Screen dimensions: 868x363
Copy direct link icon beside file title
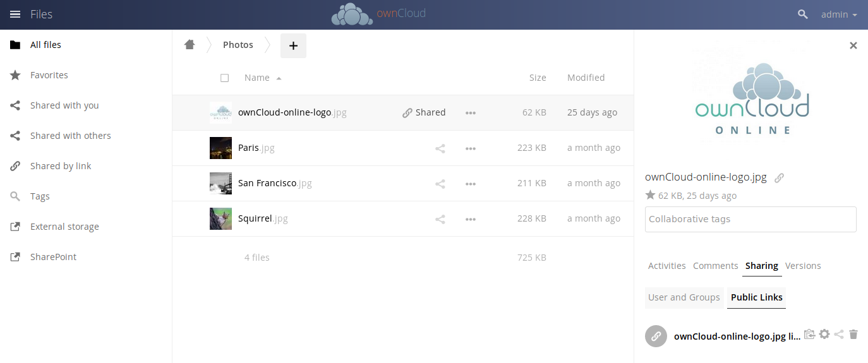[780, 178]
